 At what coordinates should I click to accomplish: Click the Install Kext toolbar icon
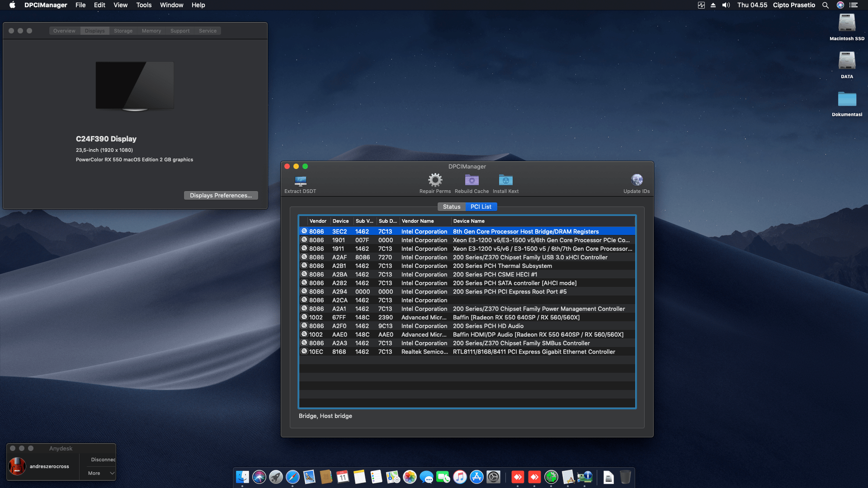506,180
